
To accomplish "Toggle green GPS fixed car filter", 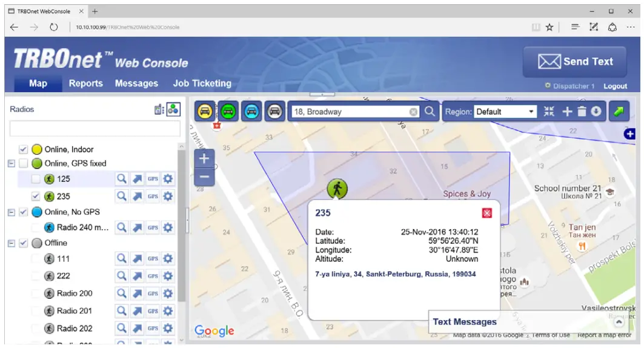I will 228,112.
